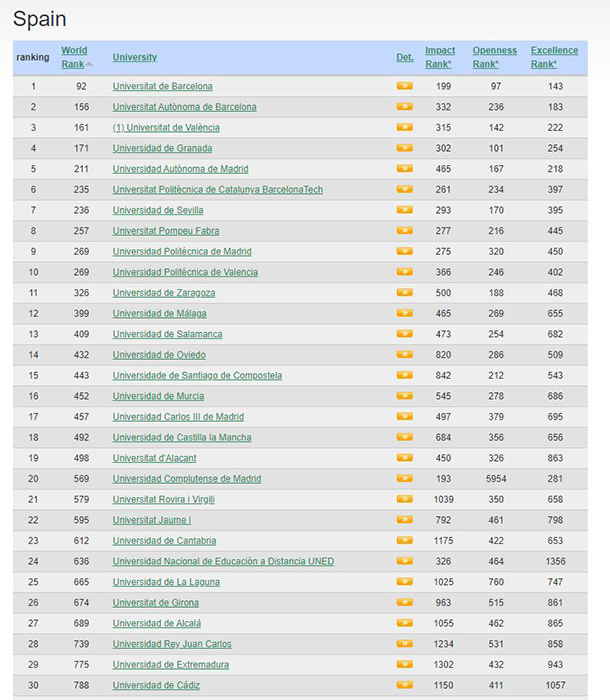Click details icon for Universidad de Oviedo
This screenshot has height=700, width=610.
tap(404, 355)
